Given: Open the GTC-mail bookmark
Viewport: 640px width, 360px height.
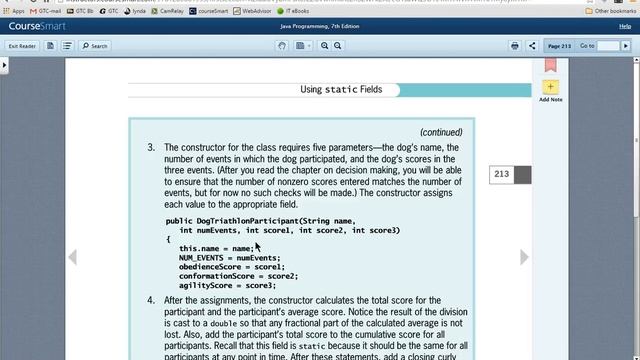Looking at the screenshot, I should click(45, 11).
